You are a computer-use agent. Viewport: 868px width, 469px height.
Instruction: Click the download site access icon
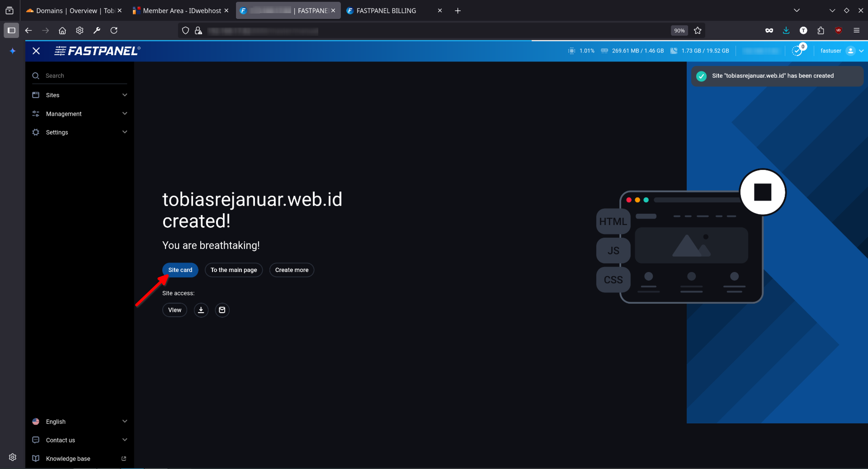pyautogui.click(x=201, y=310)
